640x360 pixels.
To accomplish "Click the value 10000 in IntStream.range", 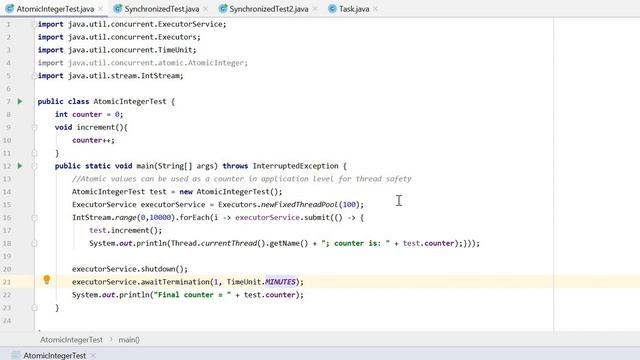I will (x=160, y=218).
